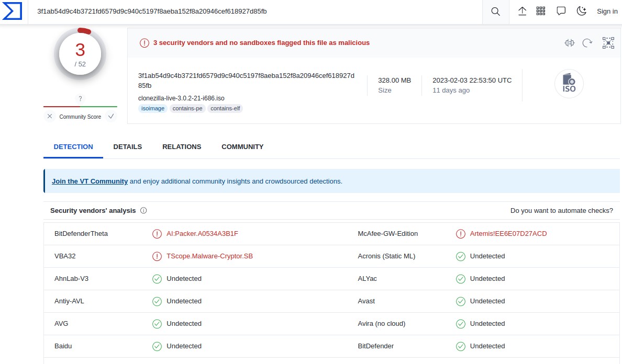Click the TScope.Malware-Cryptor.SB detection
622x364 pixels.
[x=209, y=256]
